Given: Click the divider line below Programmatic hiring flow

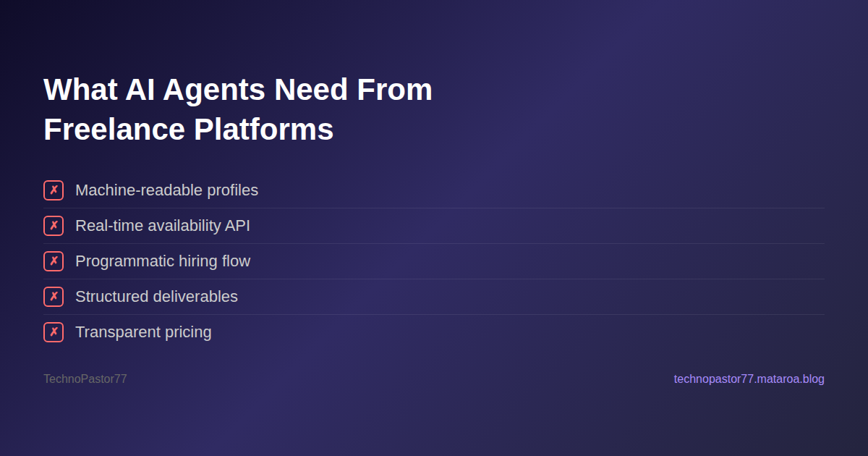Looking at the screenshot, I should click(x=434, y=279).
